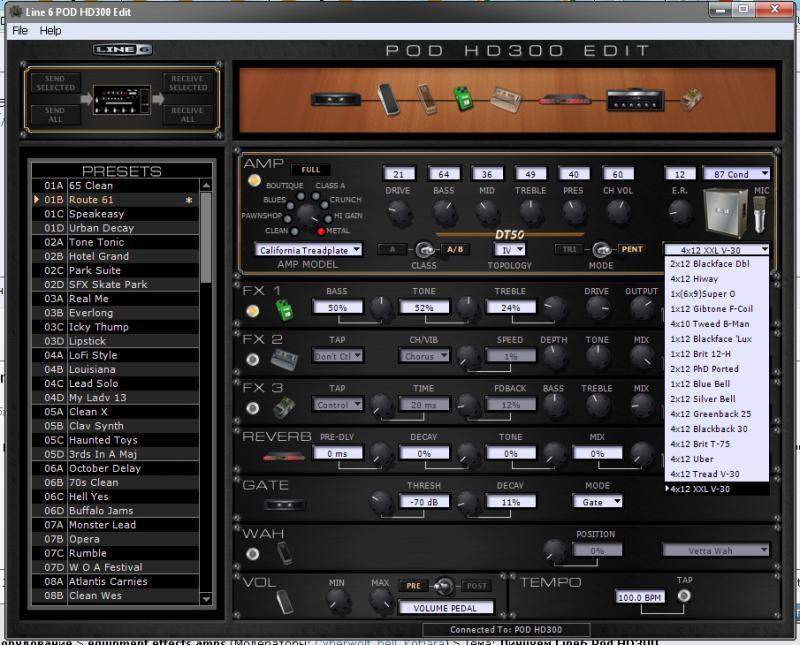Click the amp DRIVE knob
This screenshot has width=800, height=645.
pyautogui.click(x=399, y=212)
